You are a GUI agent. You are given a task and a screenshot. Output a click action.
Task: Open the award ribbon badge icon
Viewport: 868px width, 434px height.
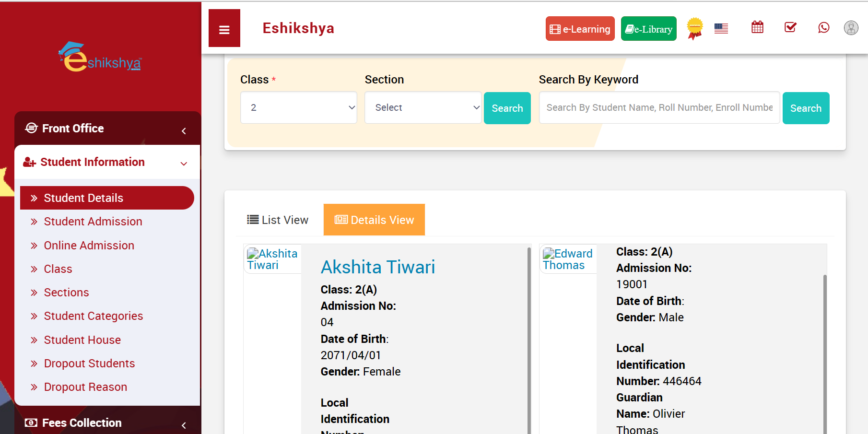(694, 28)
